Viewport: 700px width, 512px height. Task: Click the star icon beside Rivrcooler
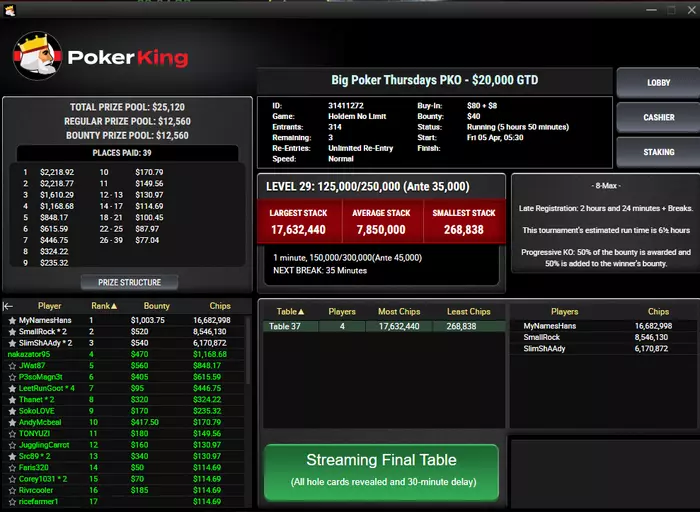tap(12, 490)
